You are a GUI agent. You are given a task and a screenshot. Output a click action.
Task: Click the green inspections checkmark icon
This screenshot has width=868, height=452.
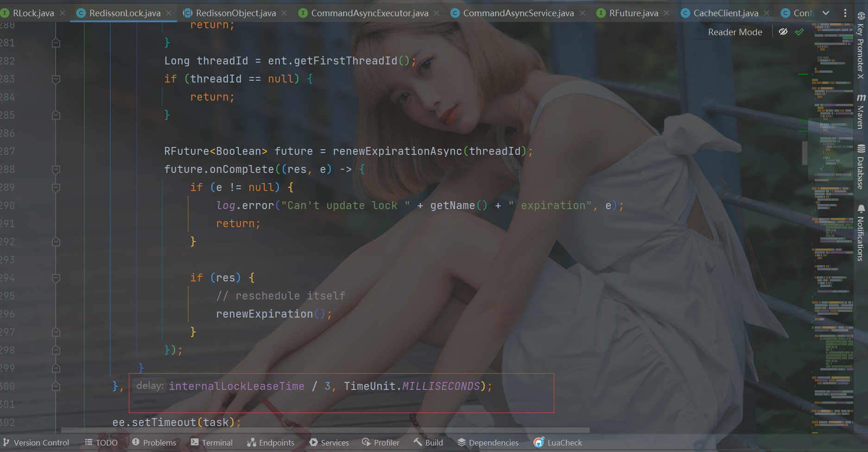click(x=799, y=32)
